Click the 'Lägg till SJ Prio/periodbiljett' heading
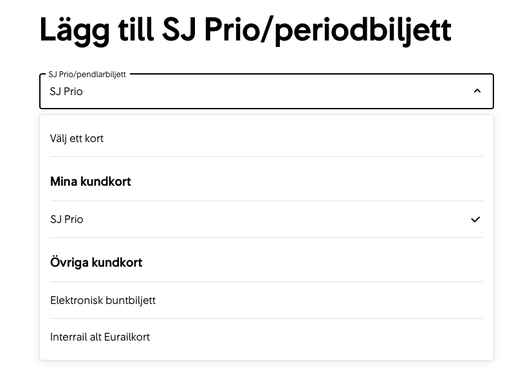The image size is (532, 392). pos(245,30)
